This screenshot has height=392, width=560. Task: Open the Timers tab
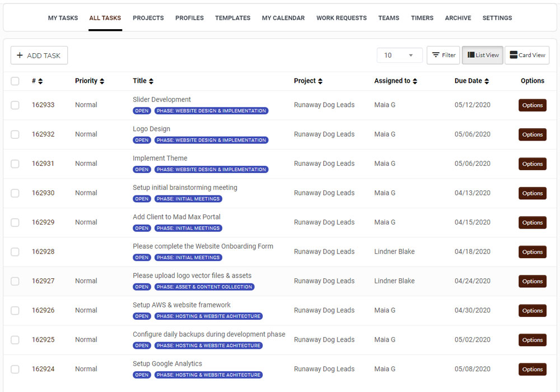[x=422, y=18]
